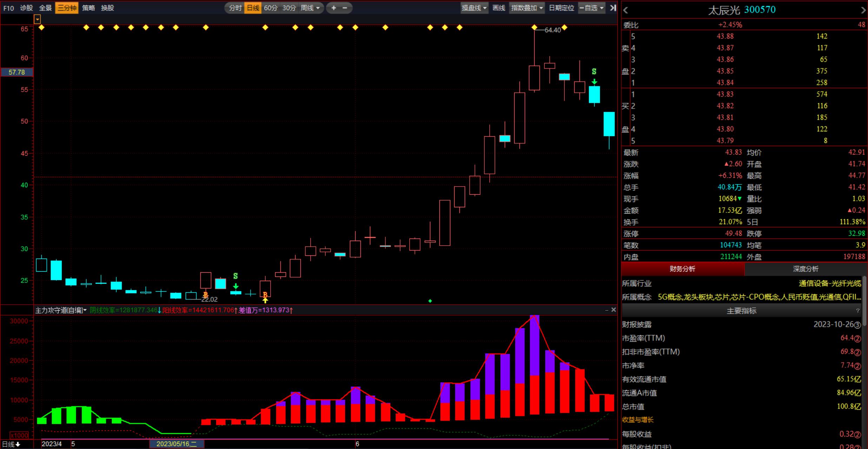Viewport: 868px width, 449px height.
Task: Zoom out chart with minus button
Action: click(x=345, y=8)
